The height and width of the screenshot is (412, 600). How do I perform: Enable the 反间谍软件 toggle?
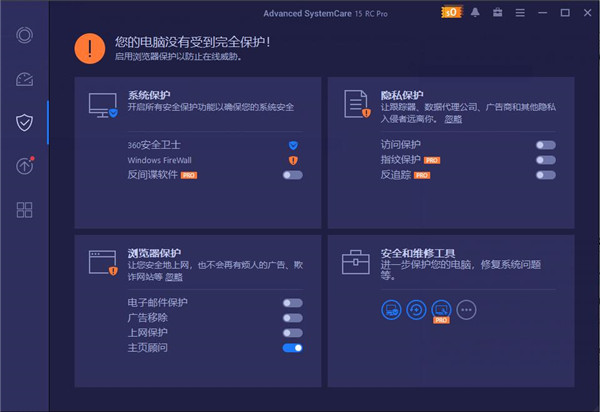click(x=293, y=175)
